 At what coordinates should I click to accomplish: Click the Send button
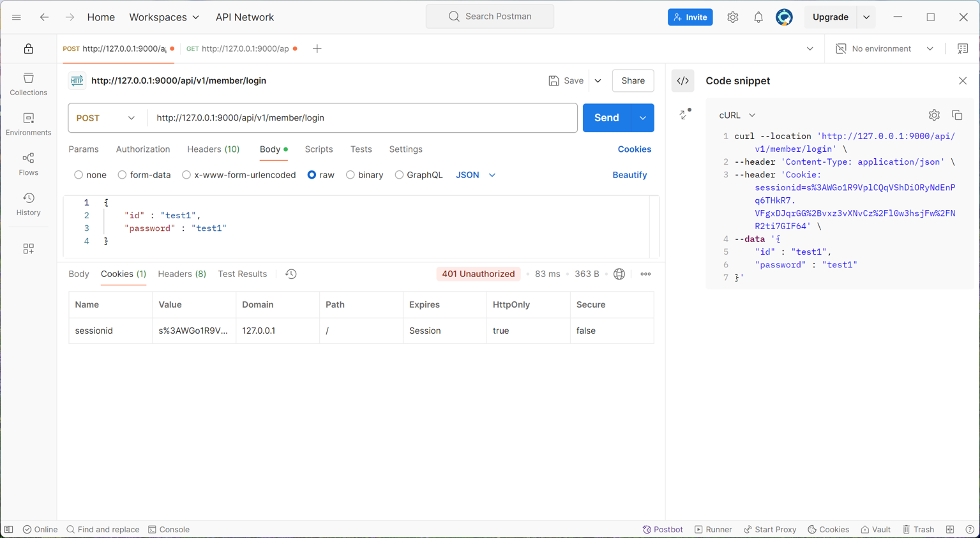[x=607, y=118]
